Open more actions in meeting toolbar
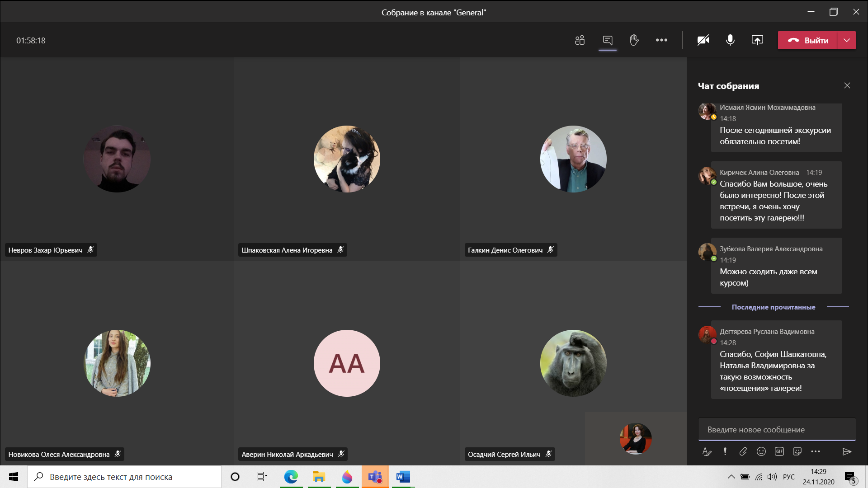868x488 pixels. [661, 40]
